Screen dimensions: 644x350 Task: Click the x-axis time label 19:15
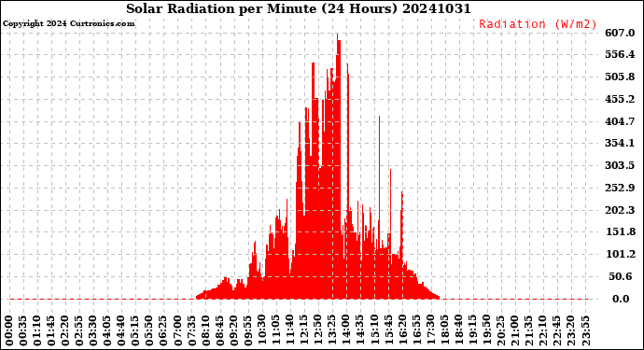pos(472,331)
